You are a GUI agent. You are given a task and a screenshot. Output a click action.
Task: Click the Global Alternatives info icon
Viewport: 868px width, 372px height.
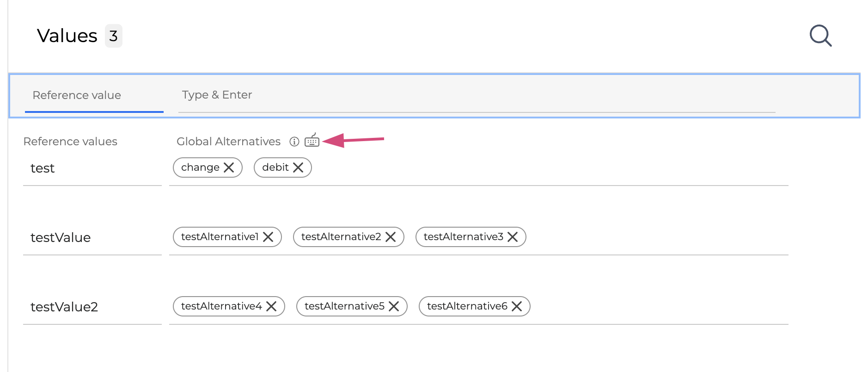[x=294, y=142]
